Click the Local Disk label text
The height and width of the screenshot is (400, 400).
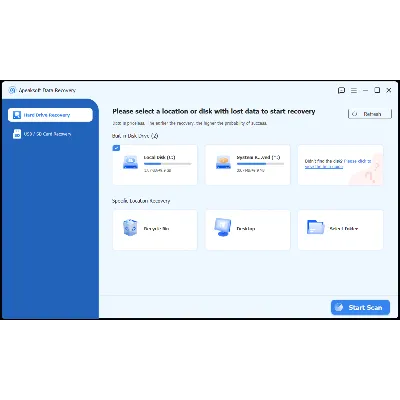tap(159, 157)
